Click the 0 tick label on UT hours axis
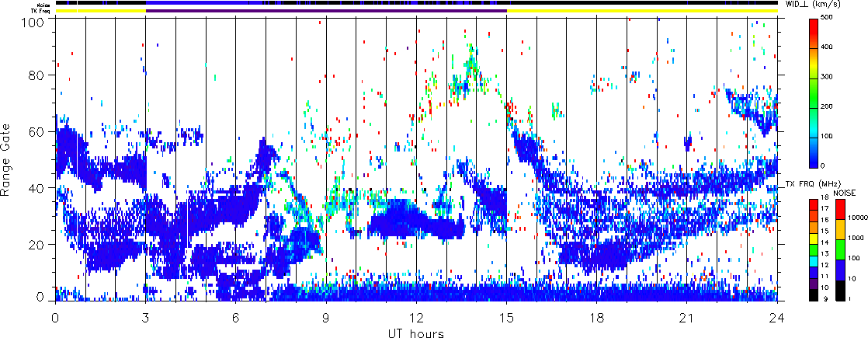This screenshot has height=338, width=868. pos(55,318)
